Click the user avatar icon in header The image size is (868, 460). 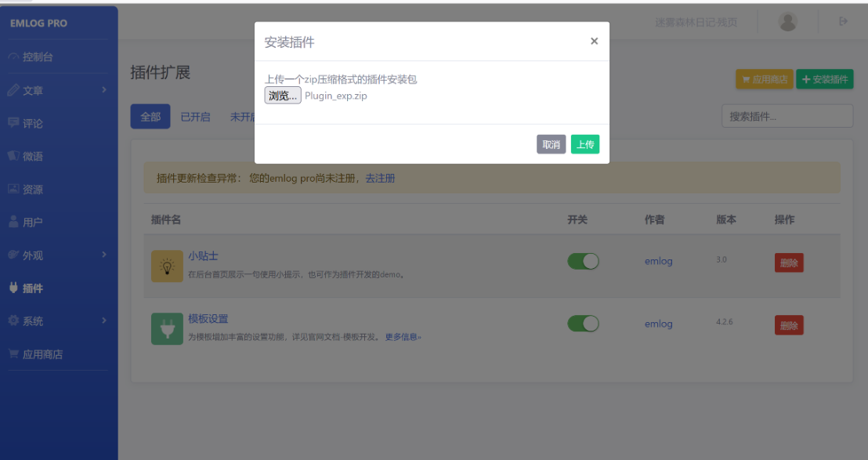click(787, 22)
